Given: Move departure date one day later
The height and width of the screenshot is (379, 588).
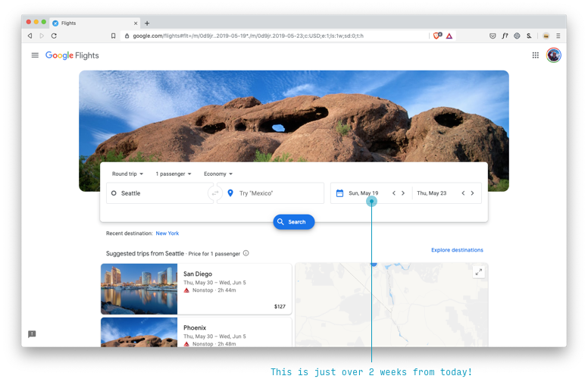Looking at the screenshot, I should [403, 193].
